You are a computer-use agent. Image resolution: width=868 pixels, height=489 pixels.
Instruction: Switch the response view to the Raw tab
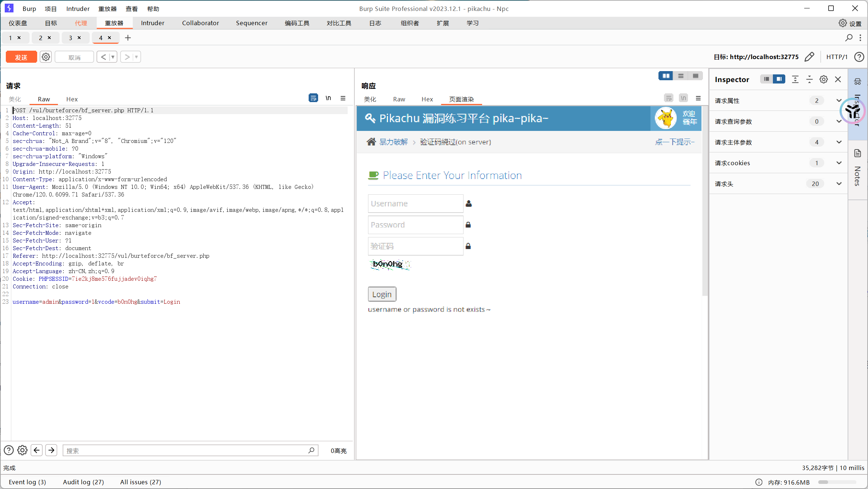pos(399,99)
